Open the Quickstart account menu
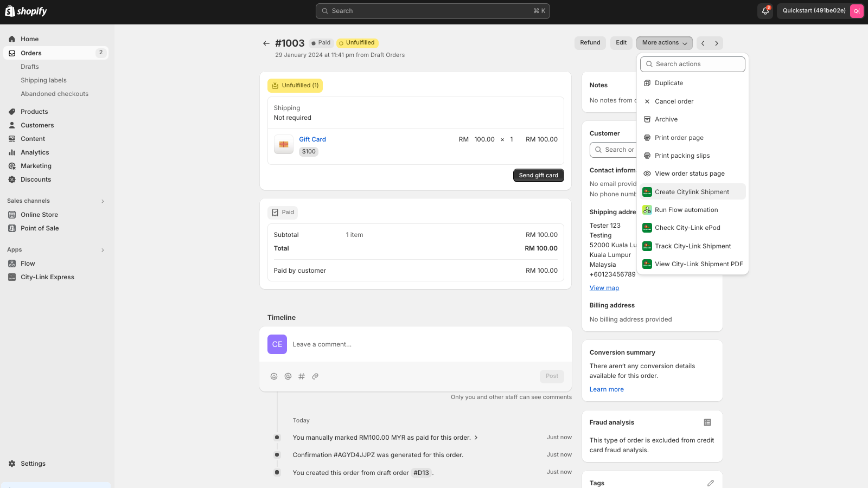The width and height of the screenshot is (868, 488). [820, 11]
